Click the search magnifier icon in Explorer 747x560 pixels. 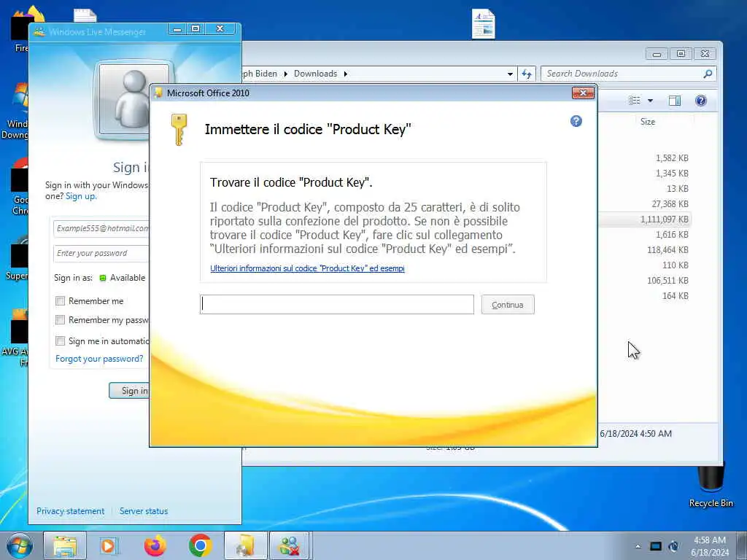708,74
